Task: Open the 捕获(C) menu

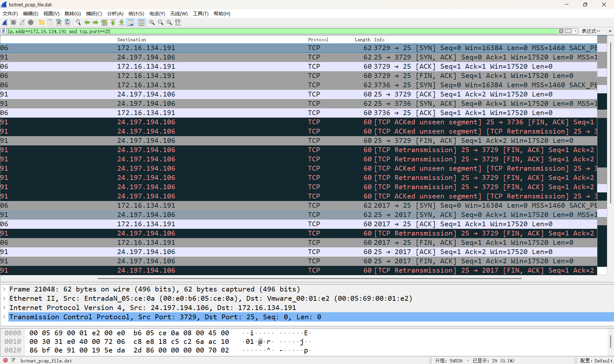Action: (x=94, y=14)
